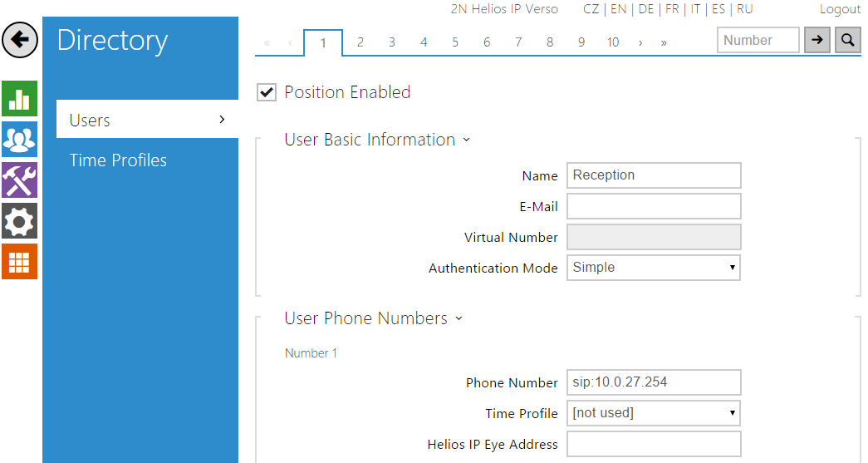The image size is (868, 463).
Task: Open the blue Directory users icon
Action: [19, 139]
